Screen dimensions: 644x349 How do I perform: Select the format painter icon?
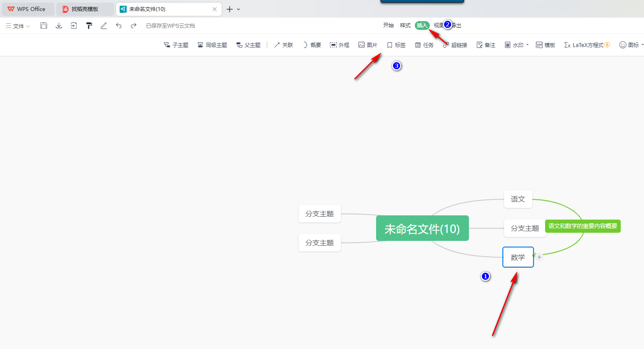pyautogui.click(x=89, y=25)
